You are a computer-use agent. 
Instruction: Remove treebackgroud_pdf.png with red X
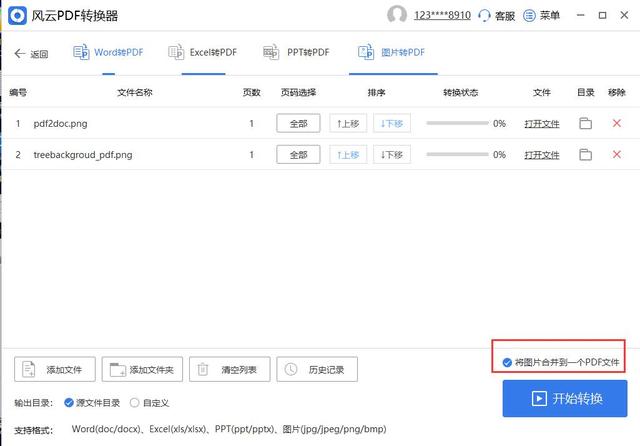[617, 154]
